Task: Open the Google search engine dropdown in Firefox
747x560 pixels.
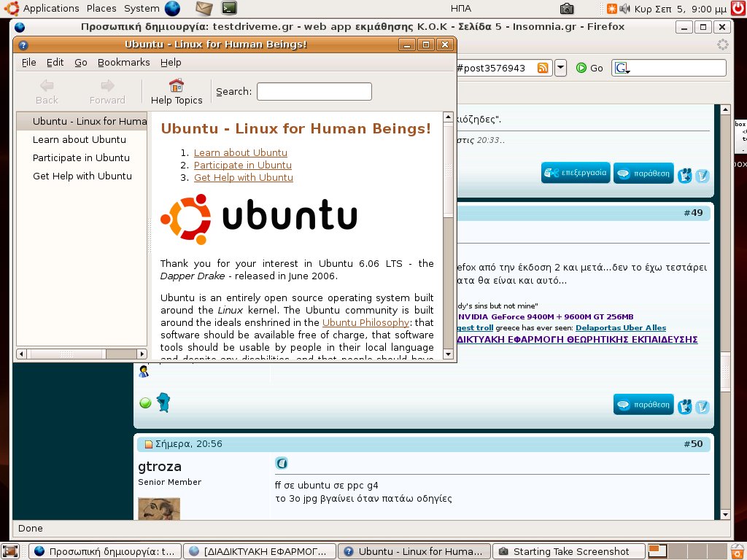Action: tap(622, 68)
